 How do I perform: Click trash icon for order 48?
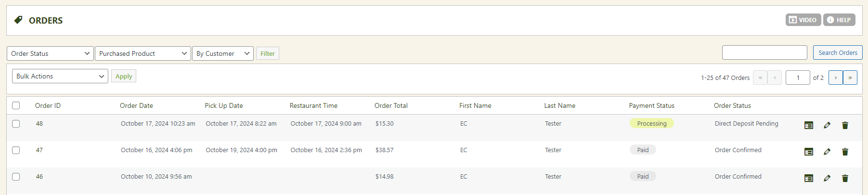[845, 126]
